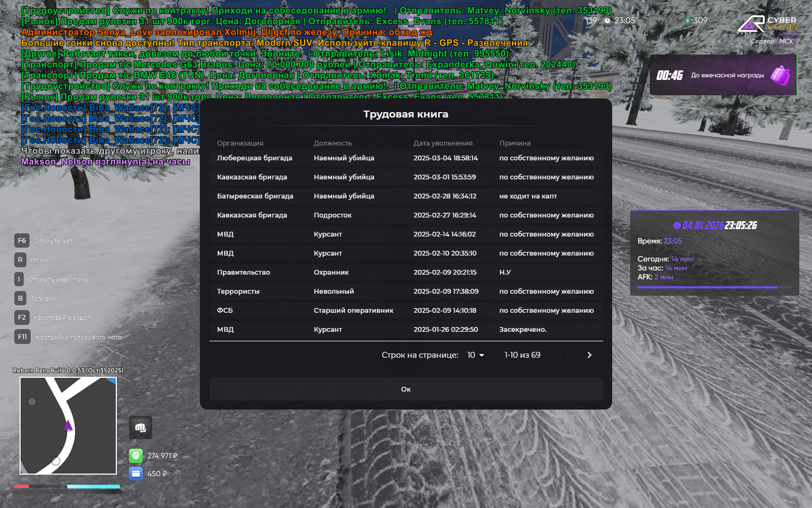
Task: Click the Должность column header
Action: pyautogui.click(x=333, y=143)
